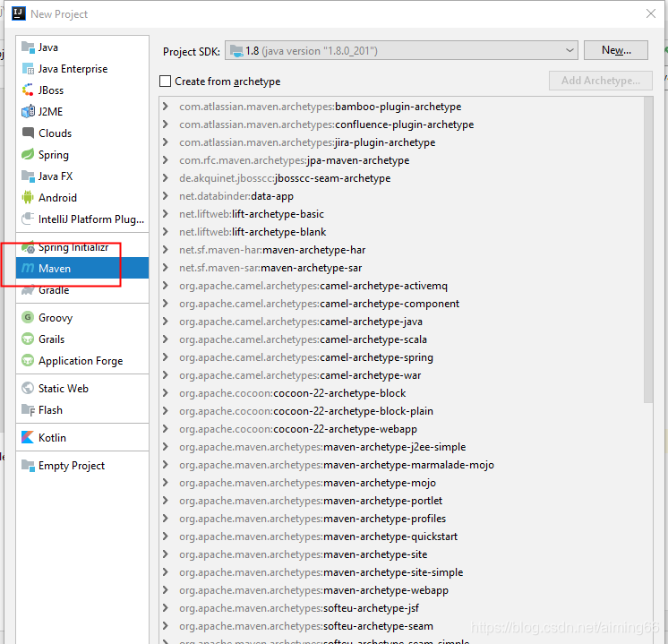
Task: Select camel-archetype-activemq entry
Action: 313,286
